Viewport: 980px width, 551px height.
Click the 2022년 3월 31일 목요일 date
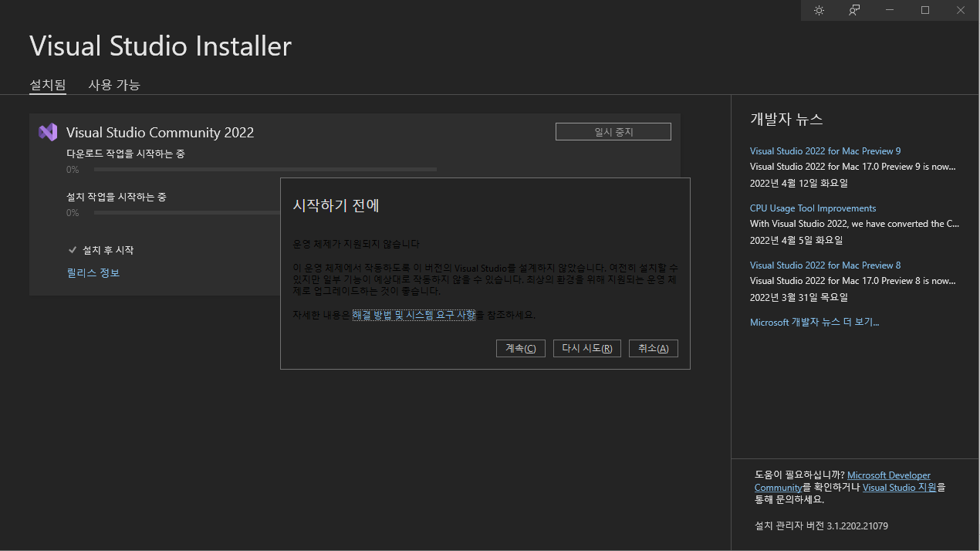(x=799, y=298)
